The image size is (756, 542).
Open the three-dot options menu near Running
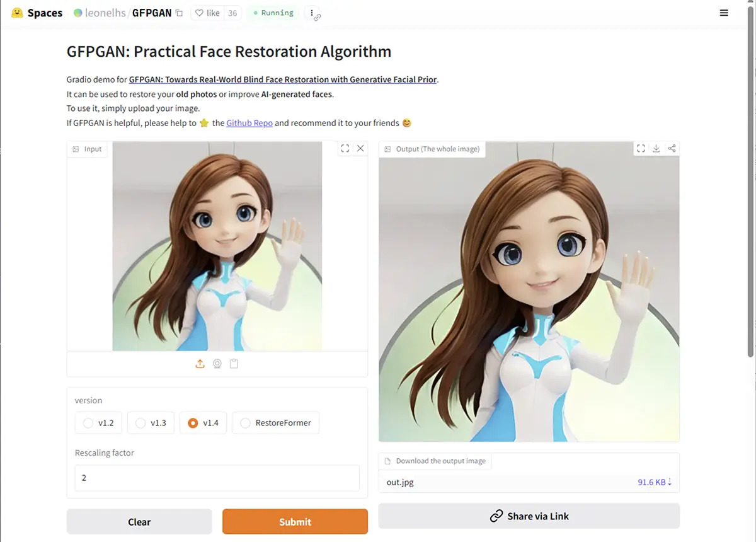312,12
